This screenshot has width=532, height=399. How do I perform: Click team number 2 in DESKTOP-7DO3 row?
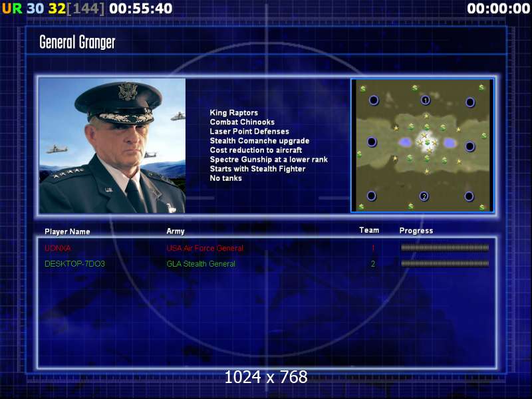pos(373,263)
